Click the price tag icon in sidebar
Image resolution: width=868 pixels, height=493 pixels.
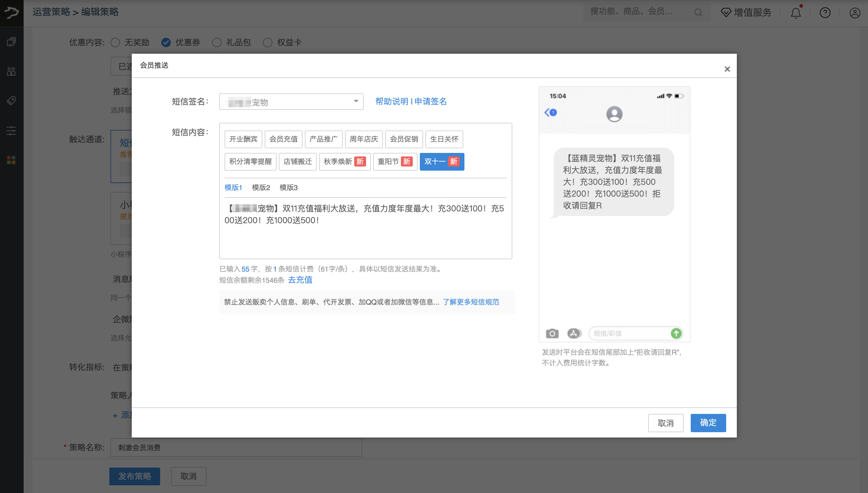click(12, 101)
